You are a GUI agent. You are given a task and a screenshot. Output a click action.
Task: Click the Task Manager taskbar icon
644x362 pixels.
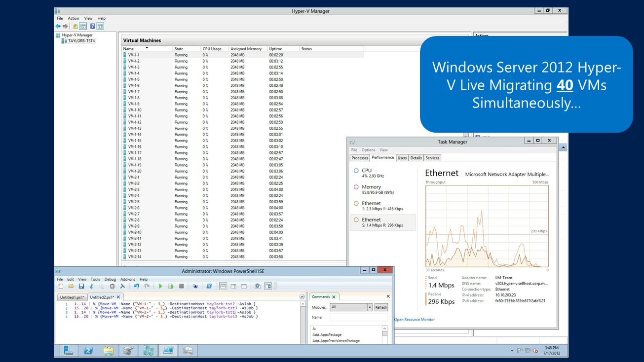coord(188,351)
